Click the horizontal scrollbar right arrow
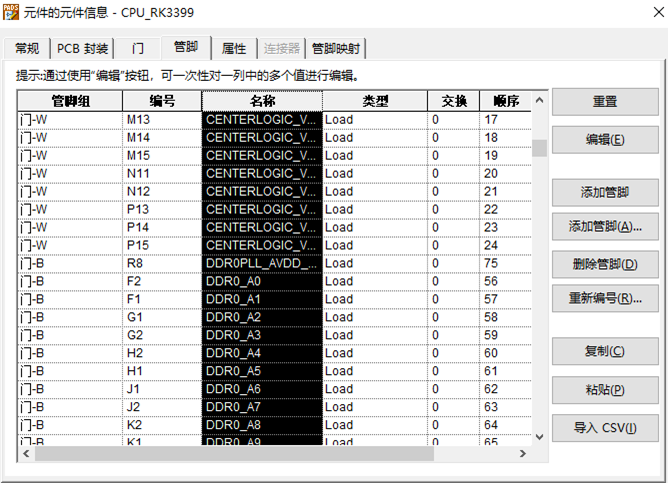This screenshot has width=668, height=483. click(x=523, y=454)
